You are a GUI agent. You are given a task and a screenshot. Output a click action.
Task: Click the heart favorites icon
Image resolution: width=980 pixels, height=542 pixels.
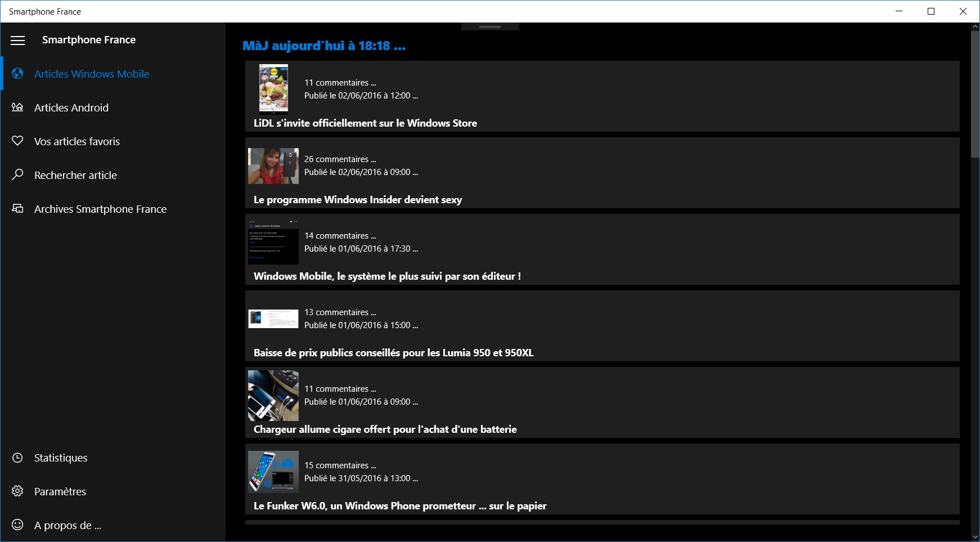17,141
